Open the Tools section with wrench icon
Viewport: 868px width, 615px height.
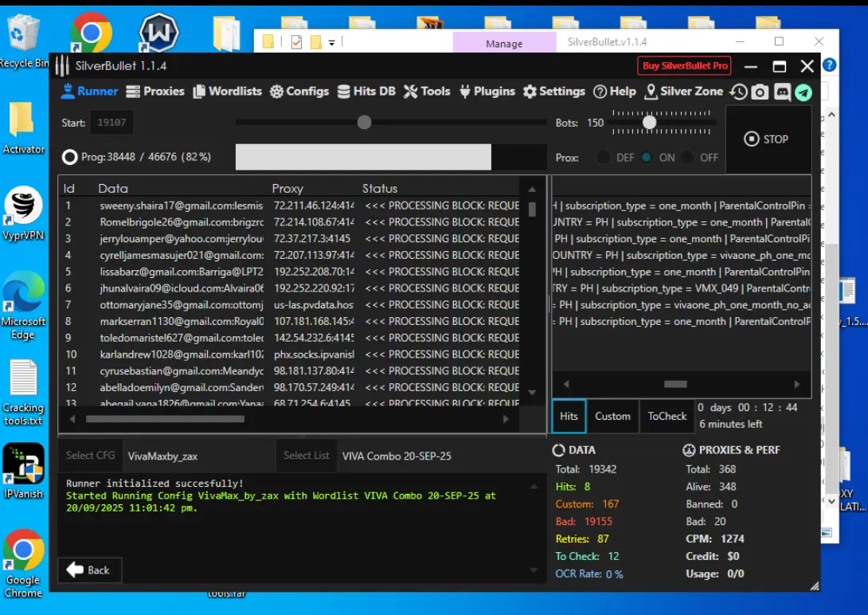(x=427, y=92)
